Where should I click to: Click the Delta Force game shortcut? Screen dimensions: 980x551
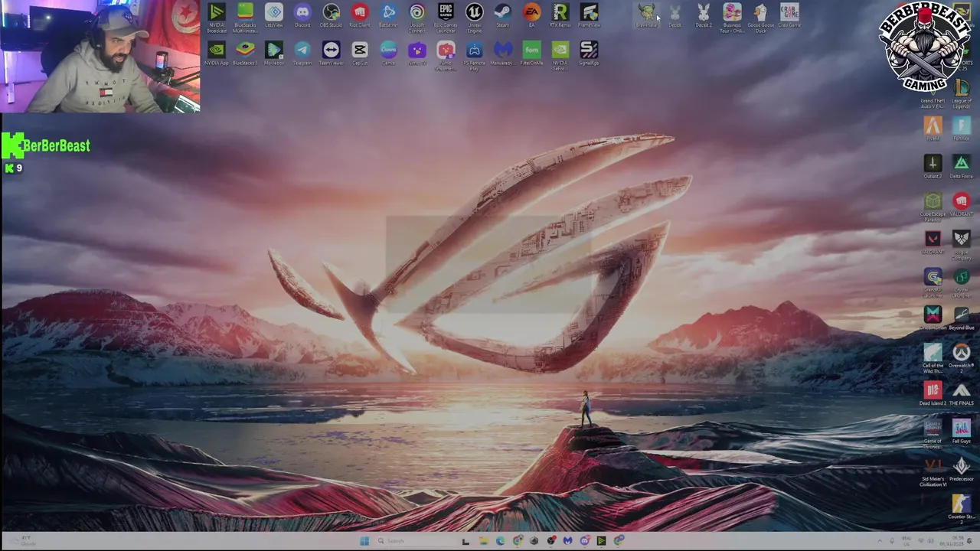tap(962, 166)
